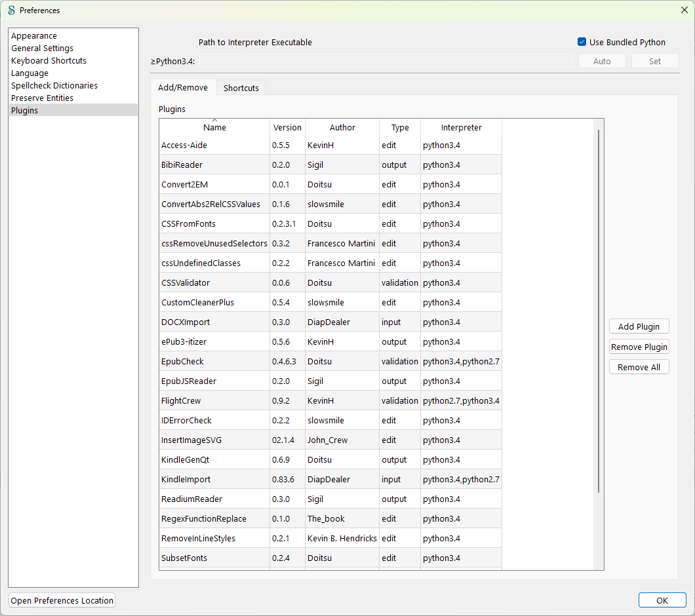Select the InsertImageSVG plugin row
695x616 pixels.
[x=330, y=440]
